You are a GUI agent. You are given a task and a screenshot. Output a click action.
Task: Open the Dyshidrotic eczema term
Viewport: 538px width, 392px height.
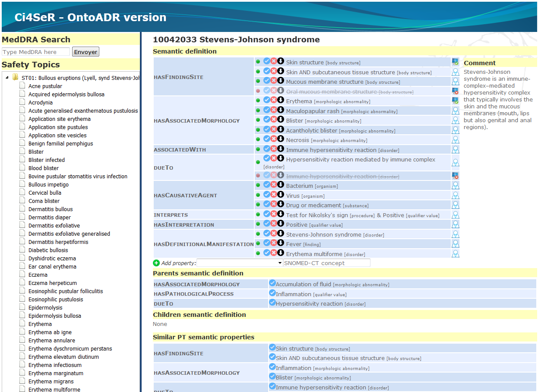(52, 258)
